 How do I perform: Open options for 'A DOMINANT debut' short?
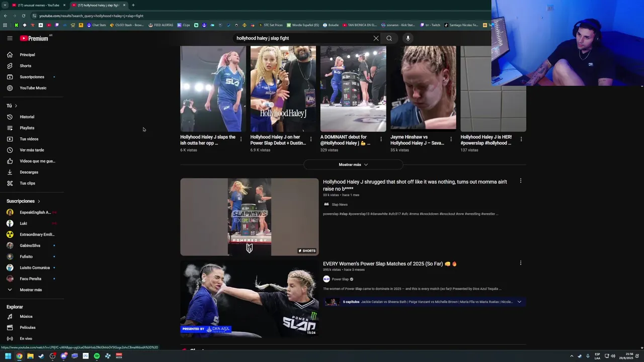pos(381,139)
